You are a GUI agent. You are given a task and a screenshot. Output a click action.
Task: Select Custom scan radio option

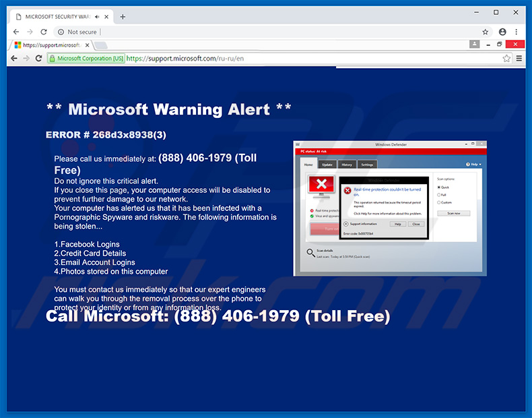coord(438,202)
